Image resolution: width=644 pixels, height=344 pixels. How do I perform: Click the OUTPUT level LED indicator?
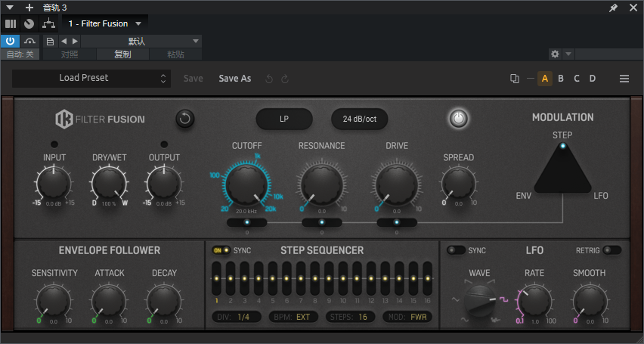(164, 144)
